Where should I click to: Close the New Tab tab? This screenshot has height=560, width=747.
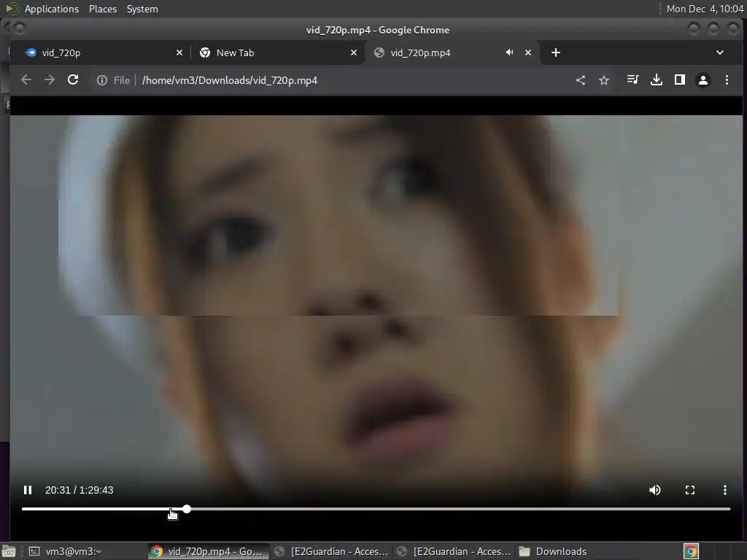point(354,52)
